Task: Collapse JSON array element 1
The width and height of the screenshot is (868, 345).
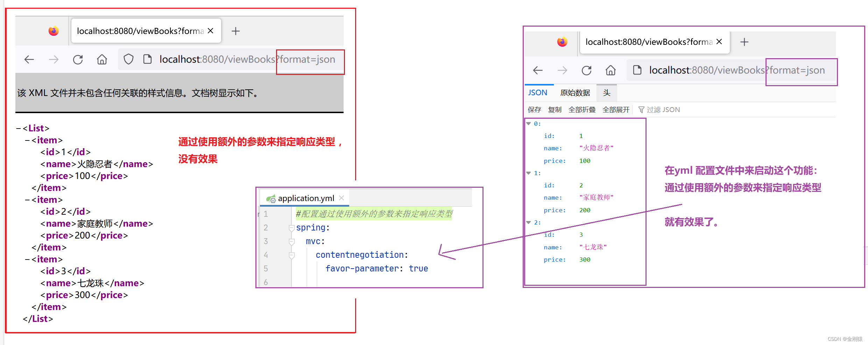Action: tap(529, 173)
